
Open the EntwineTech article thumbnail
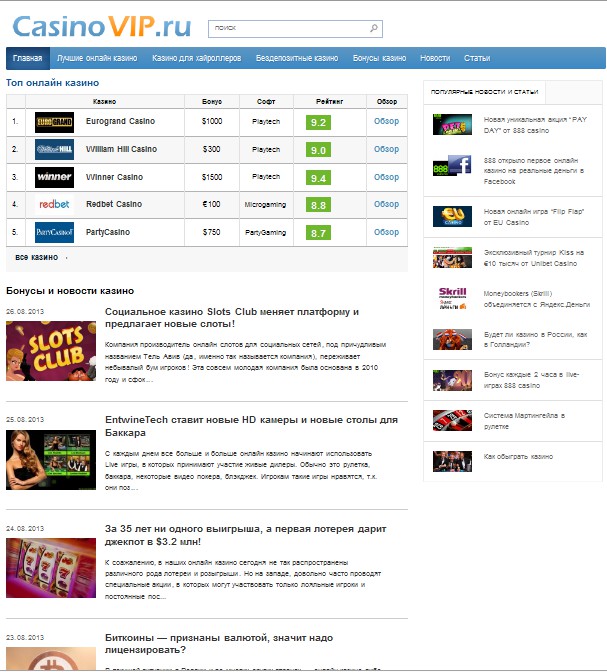point(51,460)
